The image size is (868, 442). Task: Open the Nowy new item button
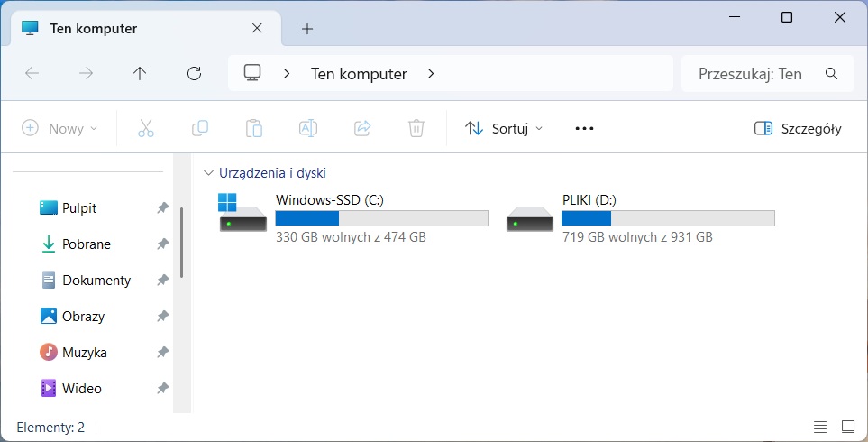(x=59, y=128)
